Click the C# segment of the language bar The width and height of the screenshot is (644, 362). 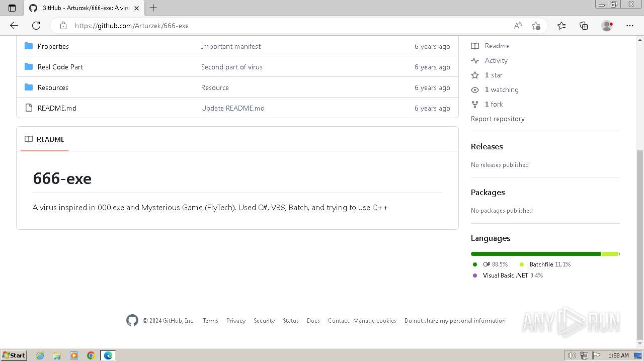536,254
